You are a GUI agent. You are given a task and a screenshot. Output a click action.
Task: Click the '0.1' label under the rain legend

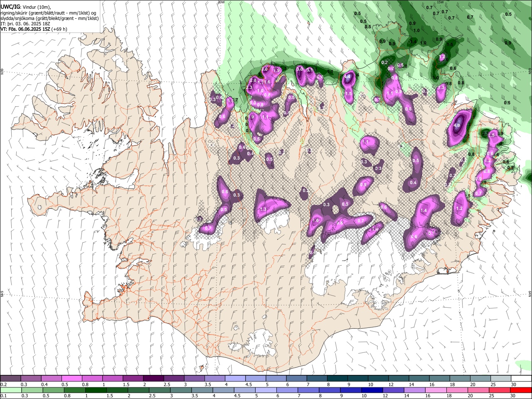tap(3, 396)
